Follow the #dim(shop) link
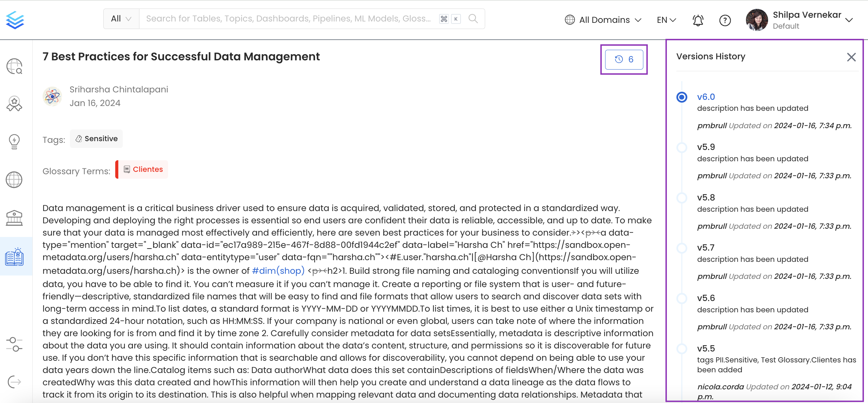868x403 pixels. [278, 271]
